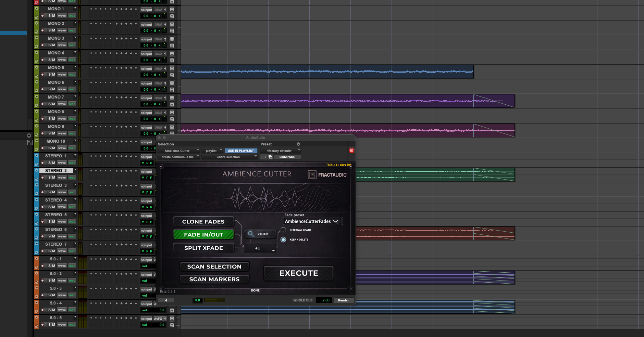Open MONO 2 track comments icon
Screen dimensions: 644x337
pyautogui.click(x=172, y=31)
